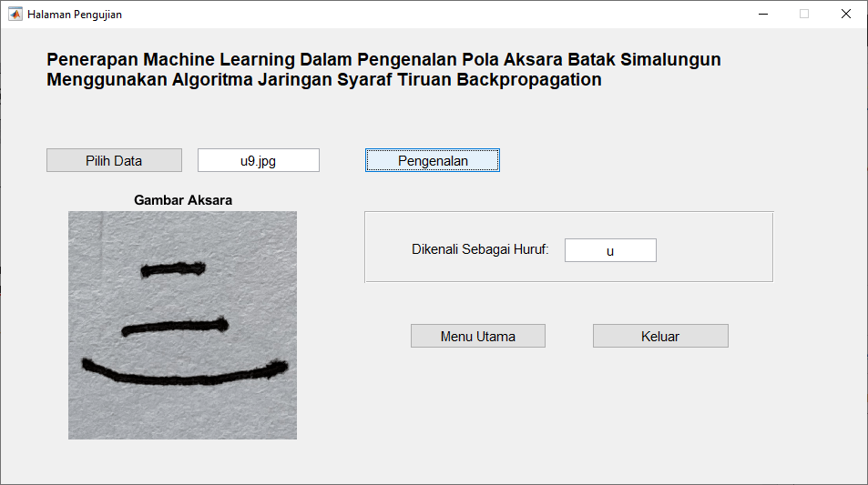Go back using the Menu Utama button

point(477,336)
